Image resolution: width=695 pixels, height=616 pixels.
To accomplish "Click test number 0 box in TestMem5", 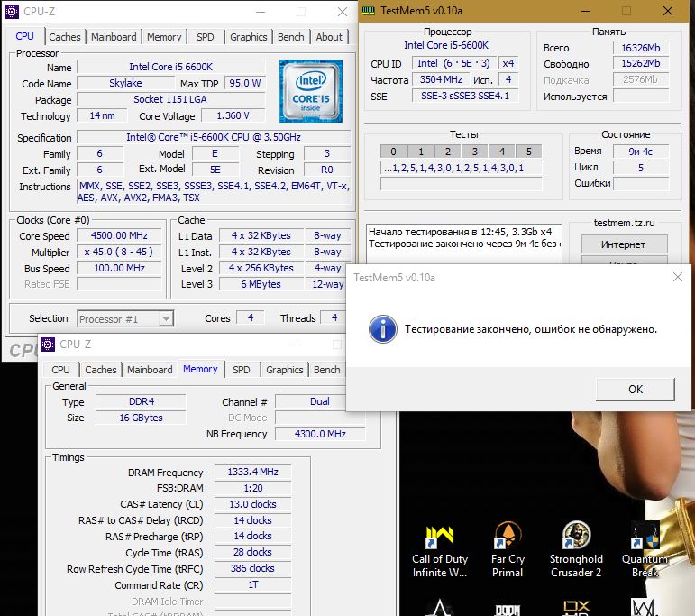I will pyautogui.click(x=393, y=152).
